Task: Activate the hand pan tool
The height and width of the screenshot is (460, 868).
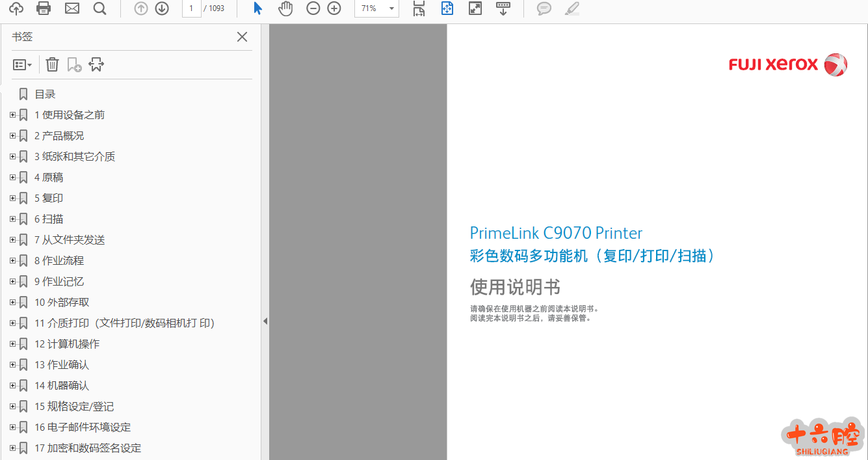Action: pos(285,8)
